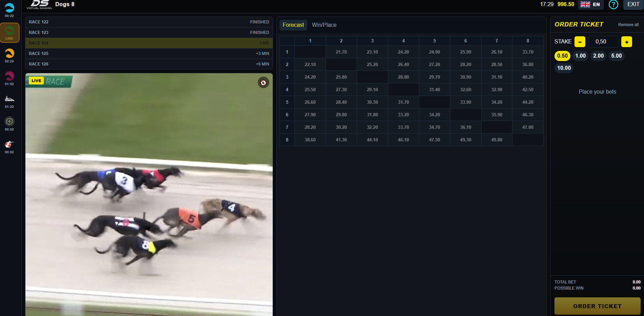Pick forecast odds 36.10
644x316 pixels.
[466, 127]
